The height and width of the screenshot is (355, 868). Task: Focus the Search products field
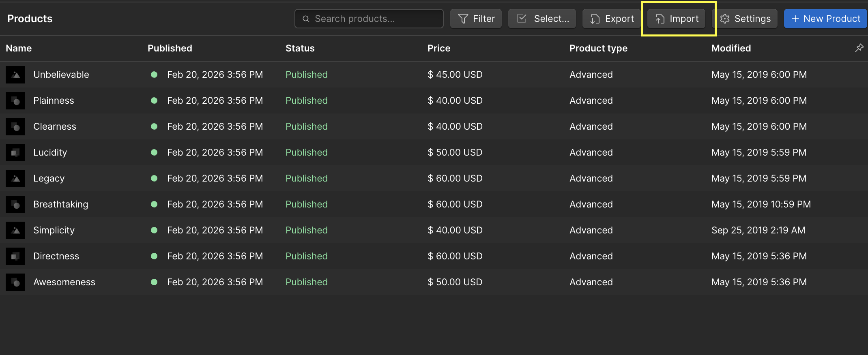click(x=369, y=19)
